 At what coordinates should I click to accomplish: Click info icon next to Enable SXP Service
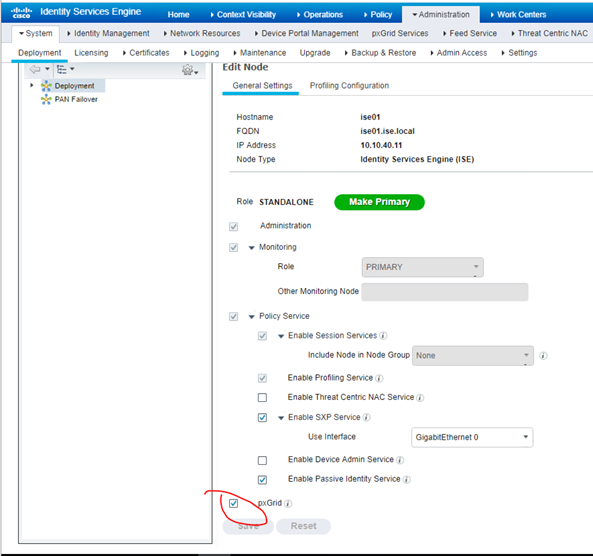tap(366, 417)
